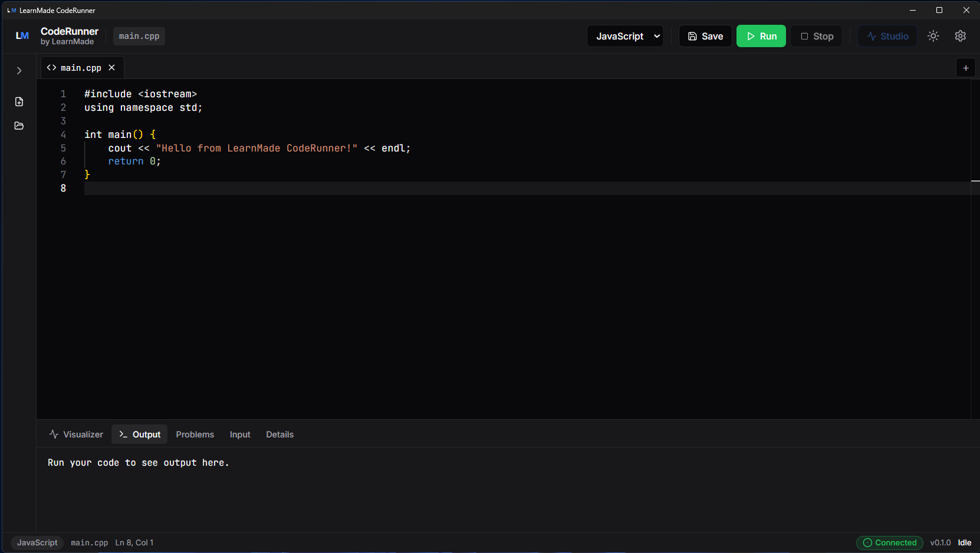Click the Hello from LearnMade CodeRunner string

pyautogui.click(x=256, y=148)
